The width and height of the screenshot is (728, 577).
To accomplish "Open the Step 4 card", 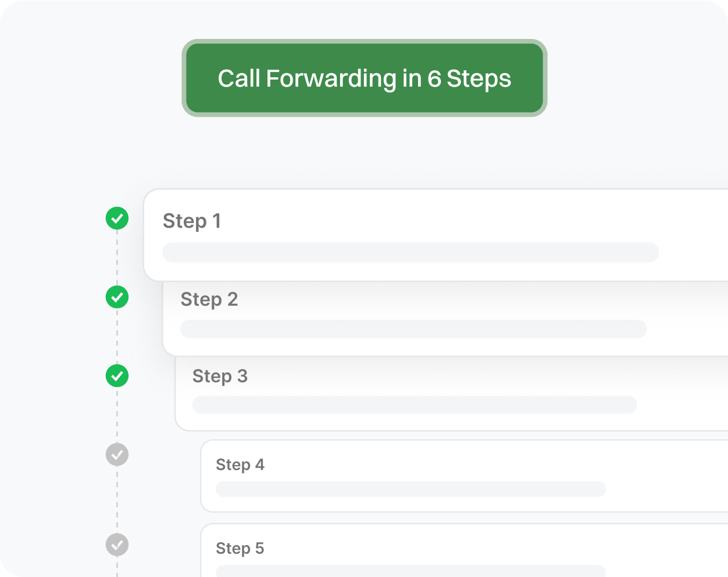I will [464, 476].
